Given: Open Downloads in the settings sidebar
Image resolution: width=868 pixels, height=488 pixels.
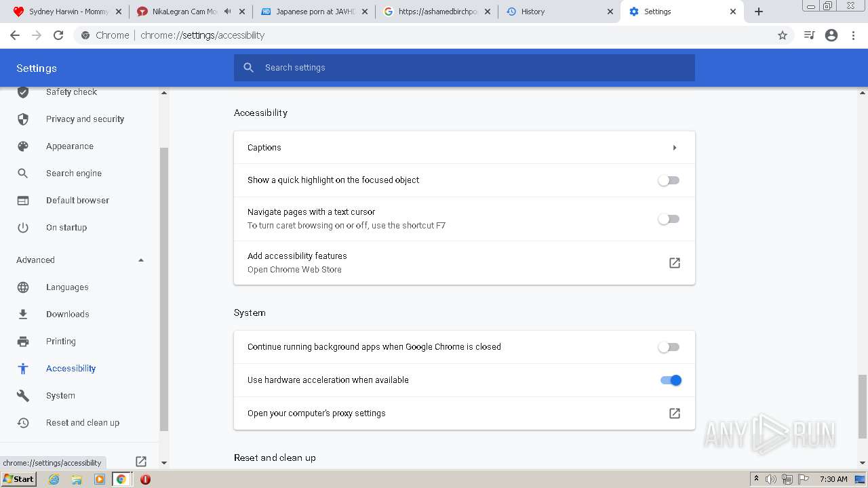Looking at the screenshot, I should click(x=67, y=314).
